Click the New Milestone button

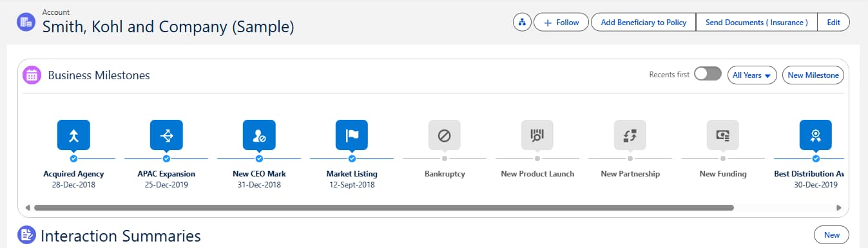(x=813, y=75)
